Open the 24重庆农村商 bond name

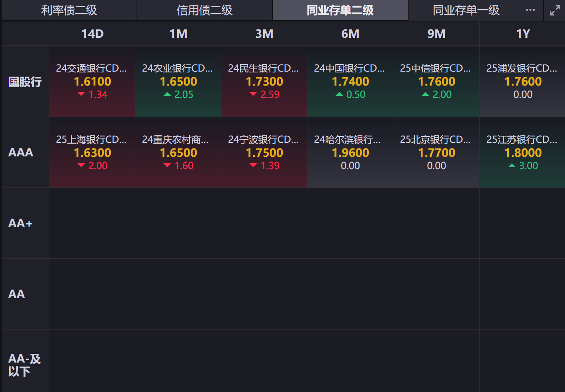click(x=176, y=140)
